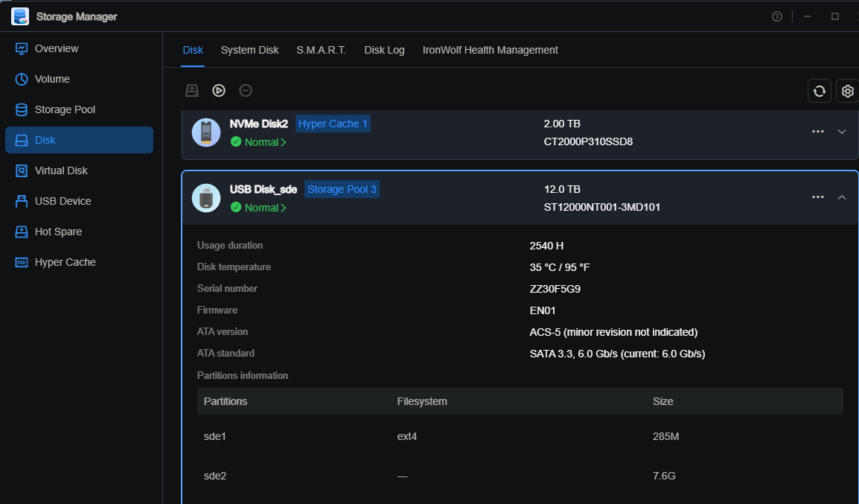Viewport: 859px width, 504px height.
Task: Click the 2540 H usage duration value
Action: (x=546, y=246)
